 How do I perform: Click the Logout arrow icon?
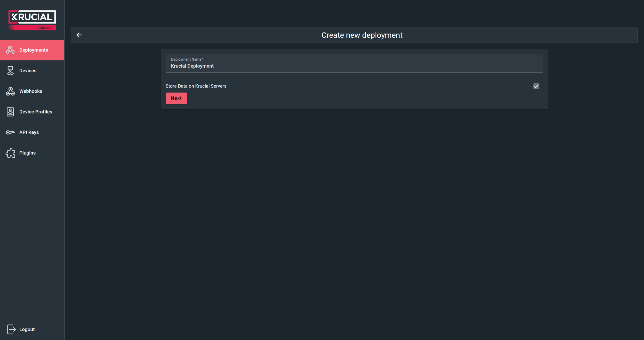(11, 329)
